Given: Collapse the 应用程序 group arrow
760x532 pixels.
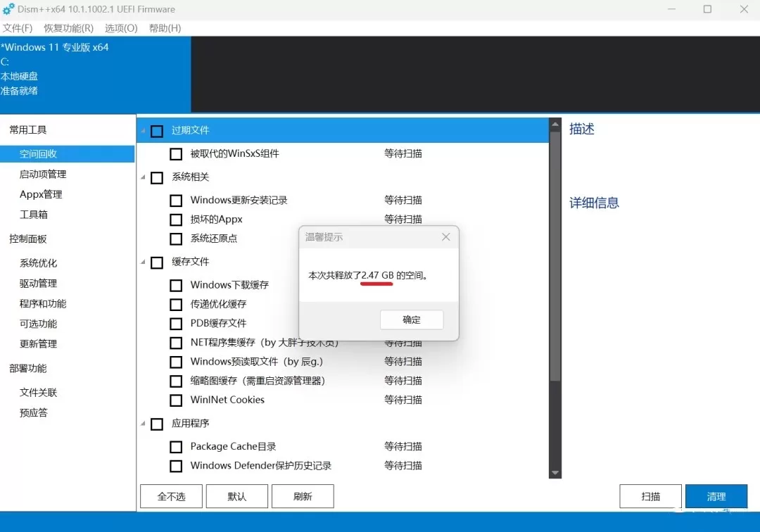Looking at the screenshot, I should (143, 424).
